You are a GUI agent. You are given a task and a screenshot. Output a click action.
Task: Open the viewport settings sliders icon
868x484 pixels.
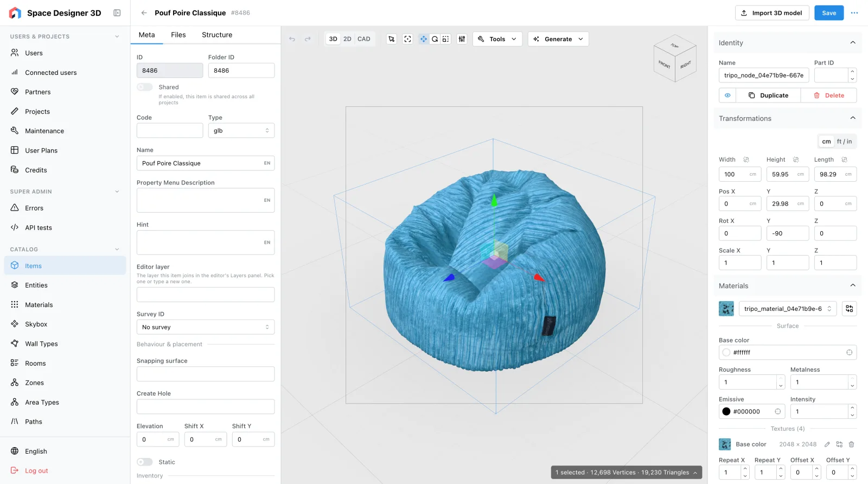(x=462, y=39)
